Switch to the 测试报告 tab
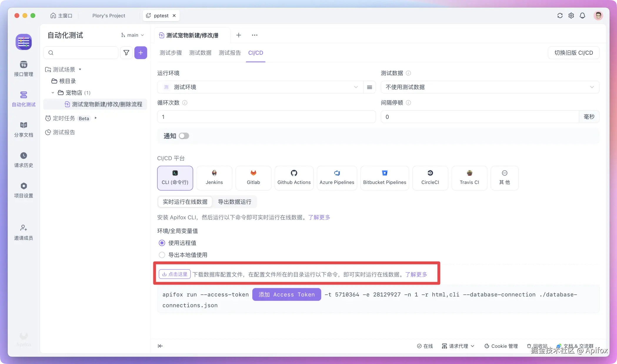Screen dimensions: 617x364 [230, 53]
